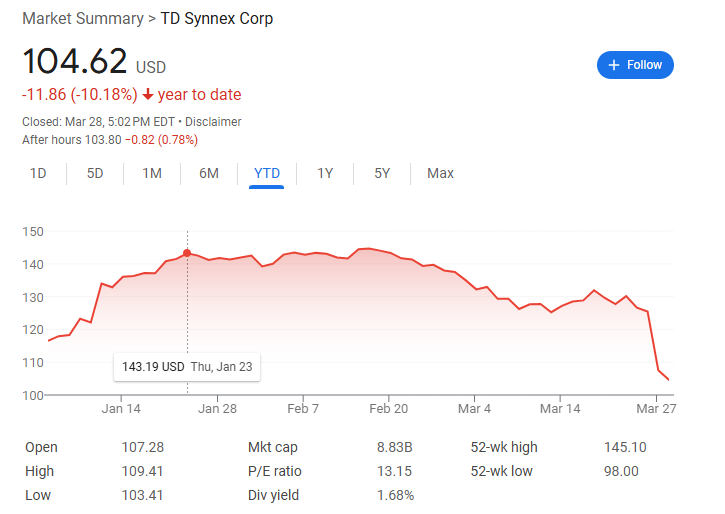Click the 52-wk high label
The width and height of the screenshot is (725, 514).
[x=504, y=447]
